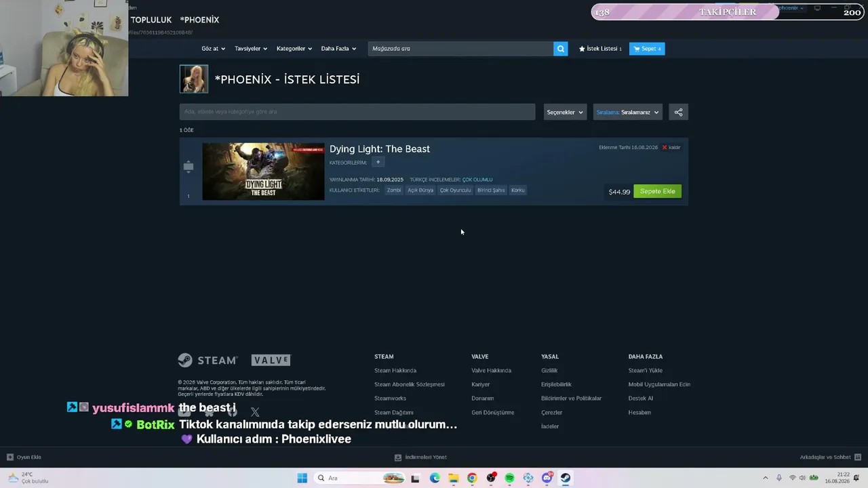Open the Valve Hakkında footer link
Viewport: 868px width, 488px height.
(x=492, y=371)
